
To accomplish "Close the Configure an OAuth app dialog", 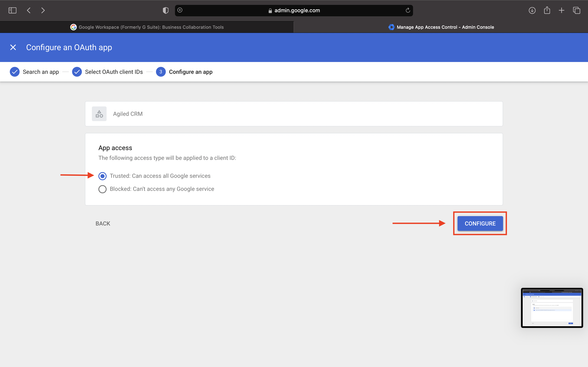I will click(x=13, y=47).
